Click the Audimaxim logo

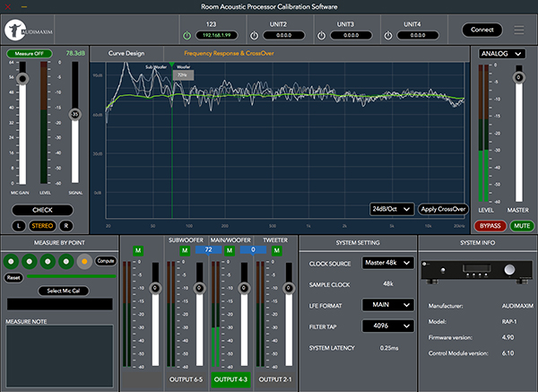coord(28,30)
